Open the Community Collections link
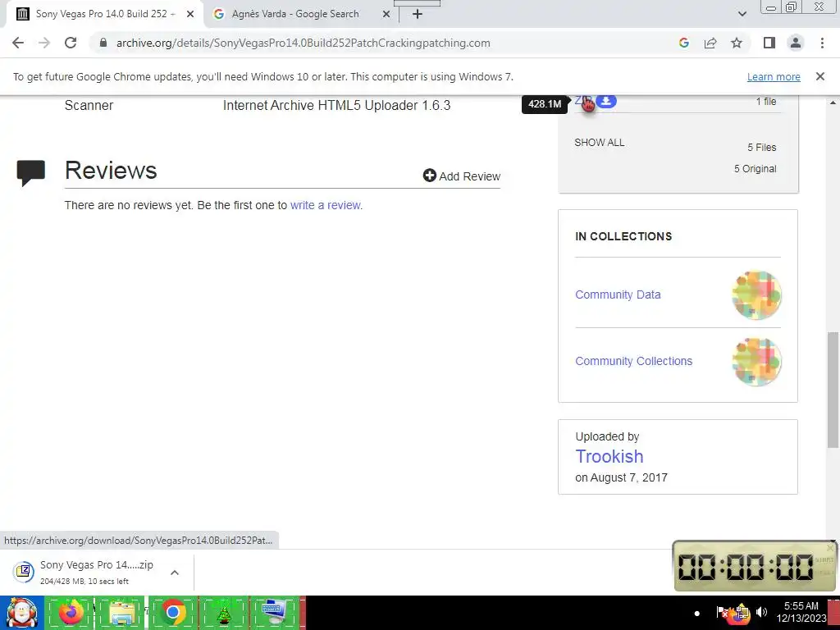The height and width of the screenshot is (630, 840). click(x=634, y=361)
